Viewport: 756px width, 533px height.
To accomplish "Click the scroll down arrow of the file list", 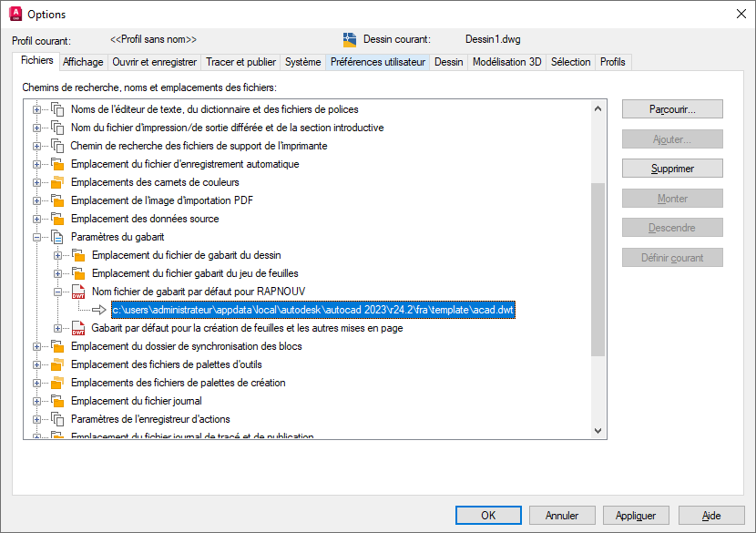I will (598, 431).
